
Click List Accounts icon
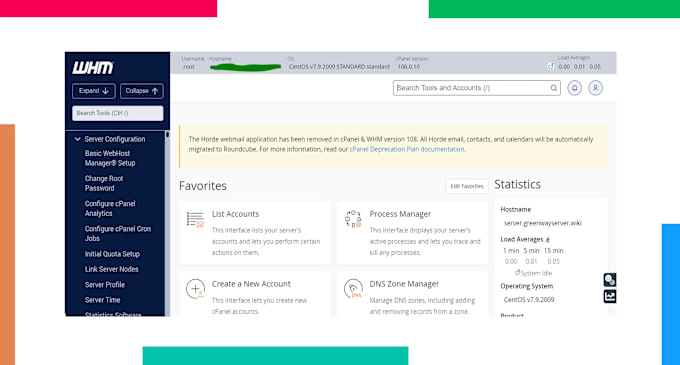click(x=195, y=219)
